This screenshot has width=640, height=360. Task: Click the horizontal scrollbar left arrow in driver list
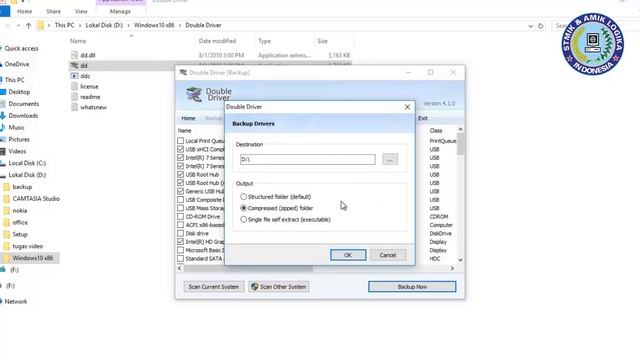tap(180, 268)
